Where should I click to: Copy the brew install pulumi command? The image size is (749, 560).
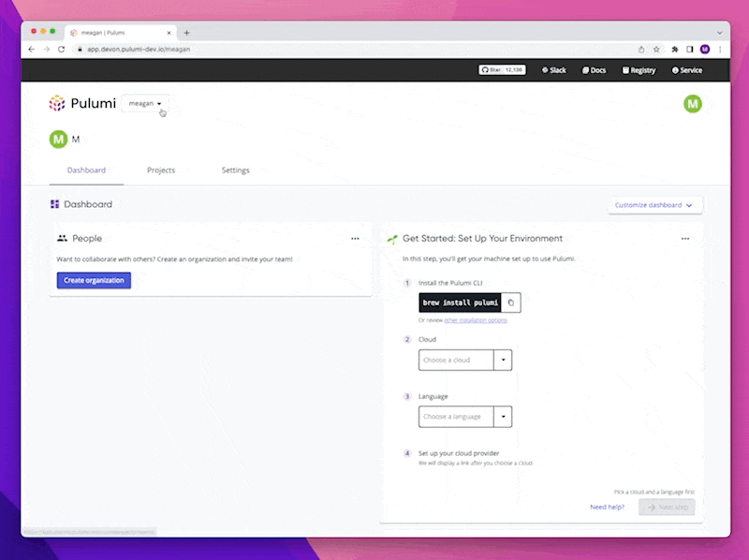tap(510, 302)
